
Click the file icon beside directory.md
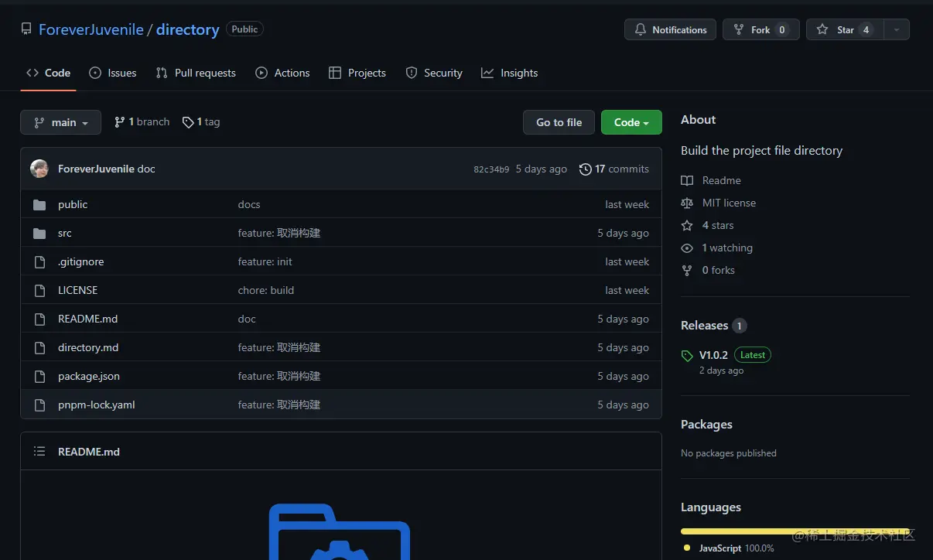40,347
